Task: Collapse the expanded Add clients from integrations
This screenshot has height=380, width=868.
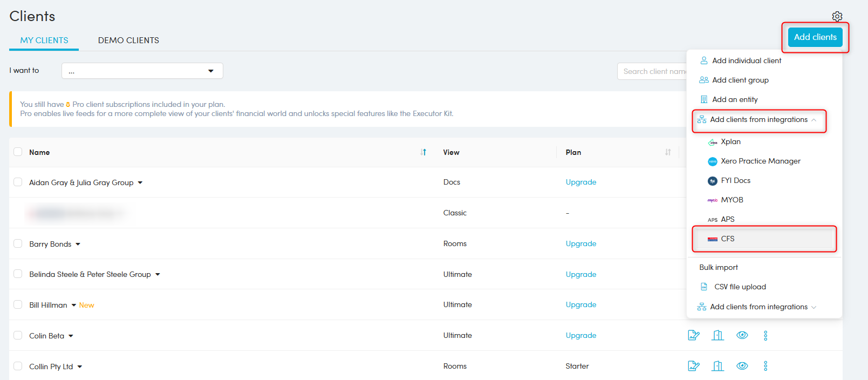Action: tap(759, 120)
